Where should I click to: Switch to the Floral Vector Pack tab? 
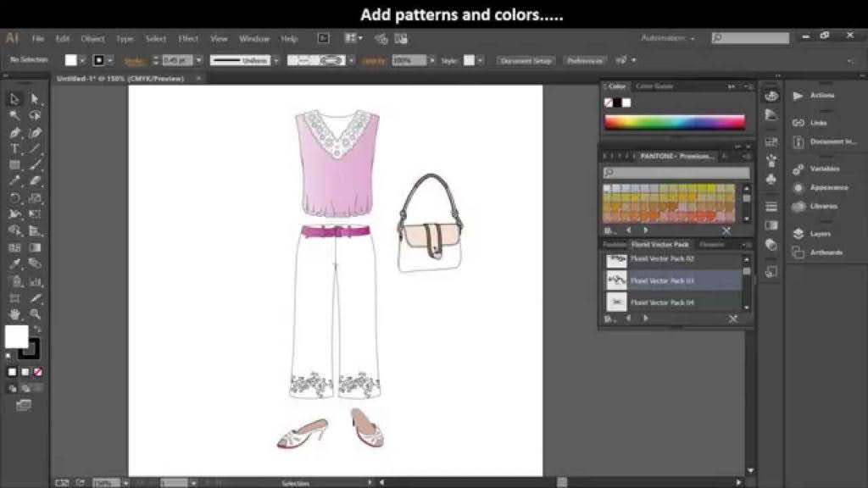660,244
